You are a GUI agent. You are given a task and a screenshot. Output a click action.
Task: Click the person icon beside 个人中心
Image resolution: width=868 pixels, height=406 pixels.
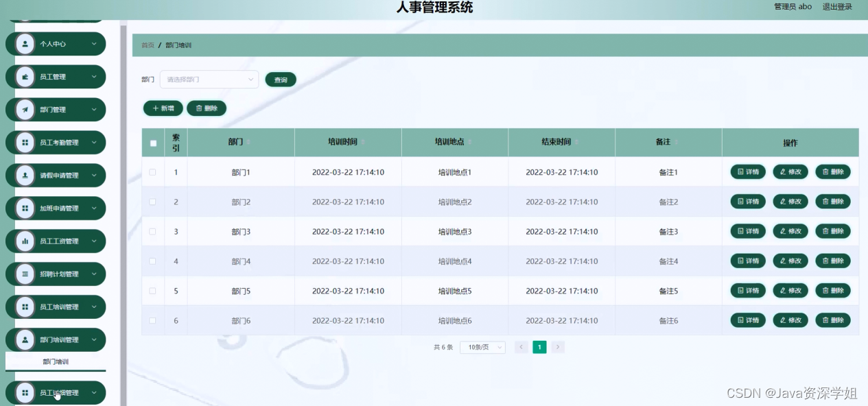(25, 44)
